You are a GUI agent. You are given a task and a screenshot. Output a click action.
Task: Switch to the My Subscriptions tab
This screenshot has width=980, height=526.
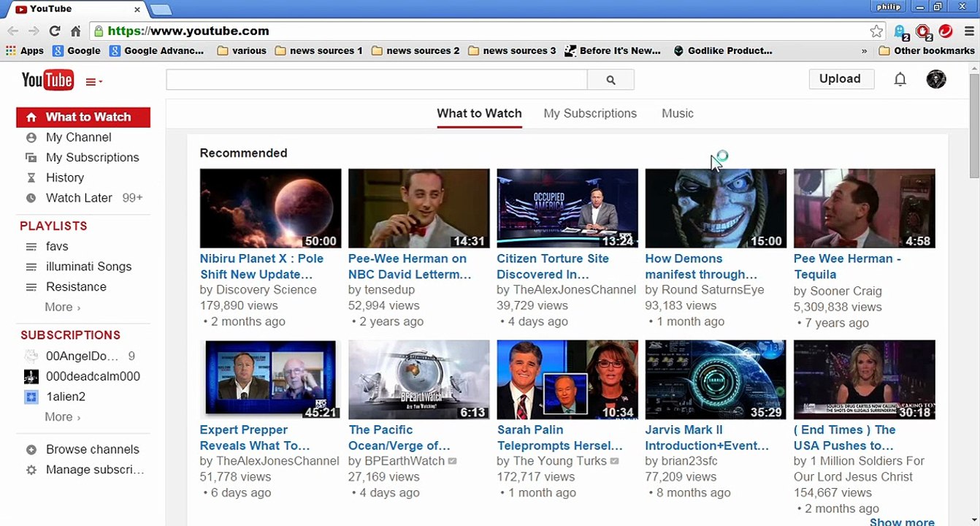point(590,113)
